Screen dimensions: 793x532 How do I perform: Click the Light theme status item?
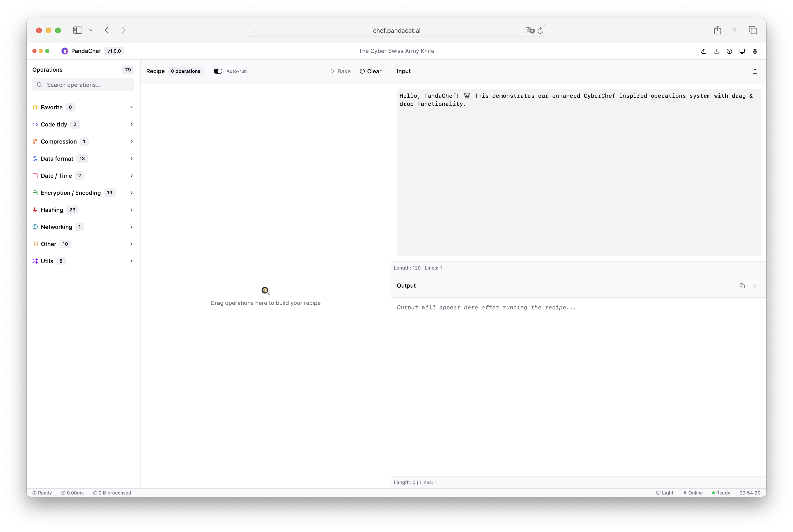pyautogui.click(x=665, y=493)
